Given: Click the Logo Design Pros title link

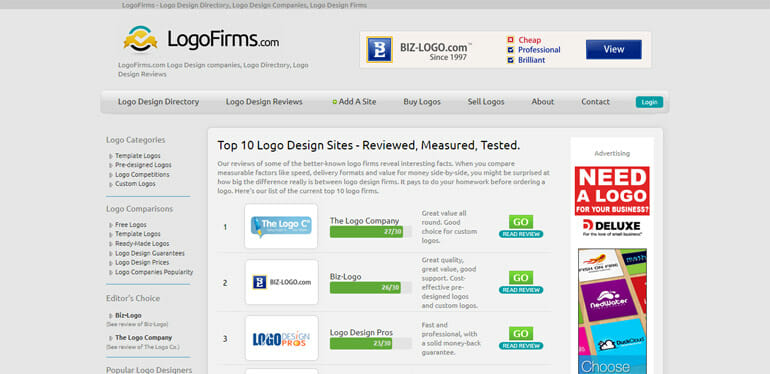Looking at the screenshot, I should click(361, 332).
